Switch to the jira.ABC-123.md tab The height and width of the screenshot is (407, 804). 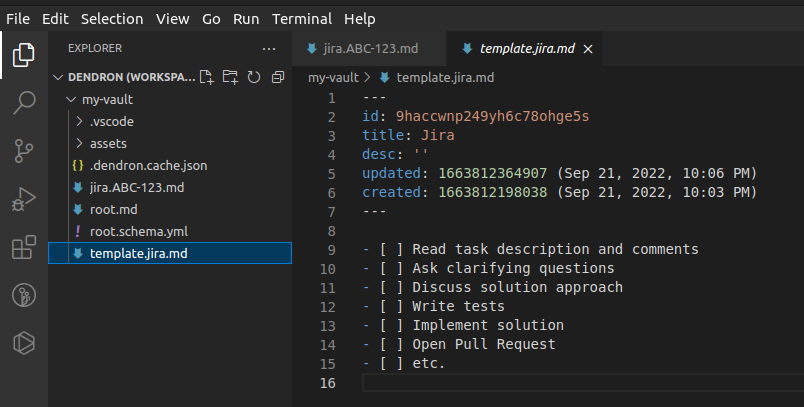tap(369, 49)
